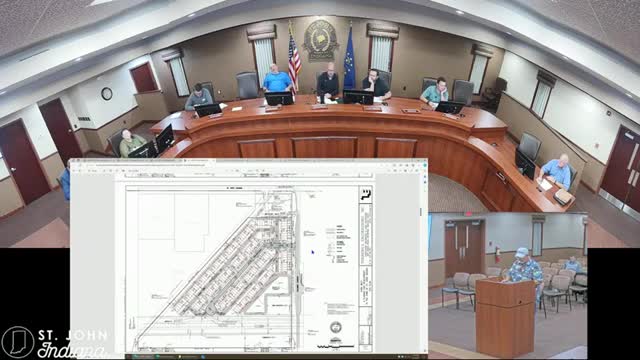Click the PDF viewer vertical scrollbar thumb
This screenshot has height=360, width=640.
pos(421,211)
